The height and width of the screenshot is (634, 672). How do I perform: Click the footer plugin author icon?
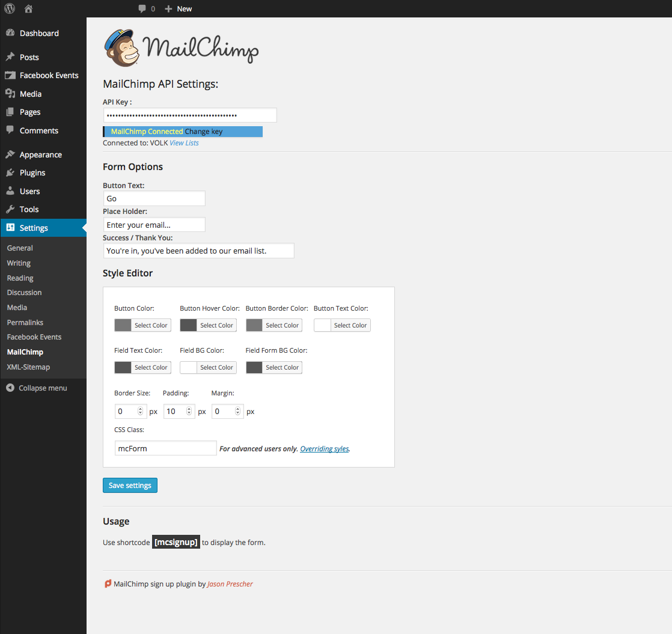[x=108, y=584]
